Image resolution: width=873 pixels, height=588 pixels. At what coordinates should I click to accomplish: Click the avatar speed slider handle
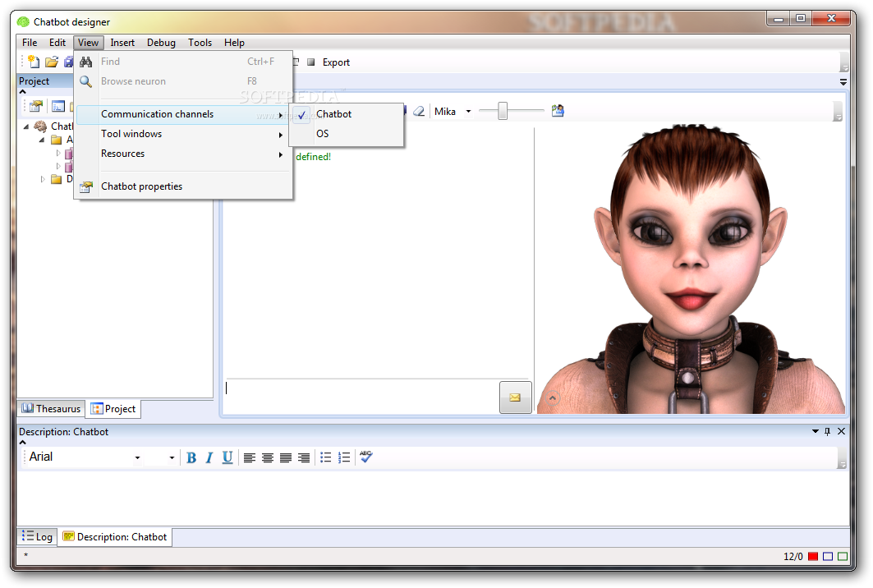tap(503, 111)
